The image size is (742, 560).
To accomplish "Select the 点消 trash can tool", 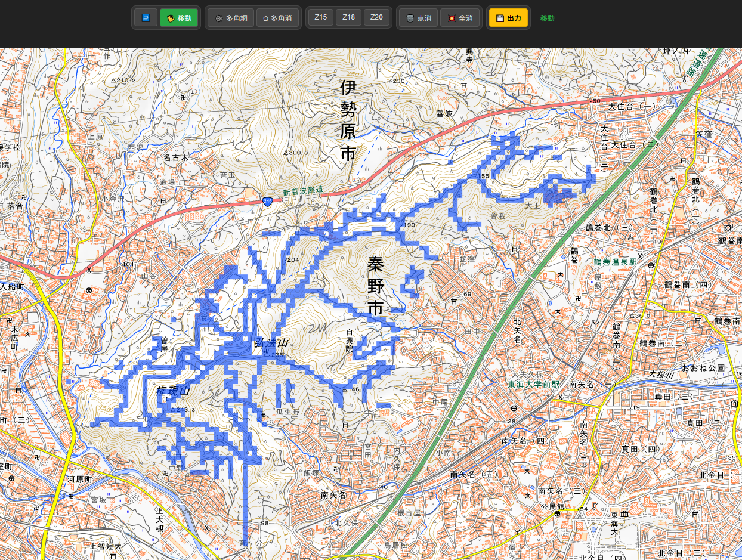I will click(418, 18).
